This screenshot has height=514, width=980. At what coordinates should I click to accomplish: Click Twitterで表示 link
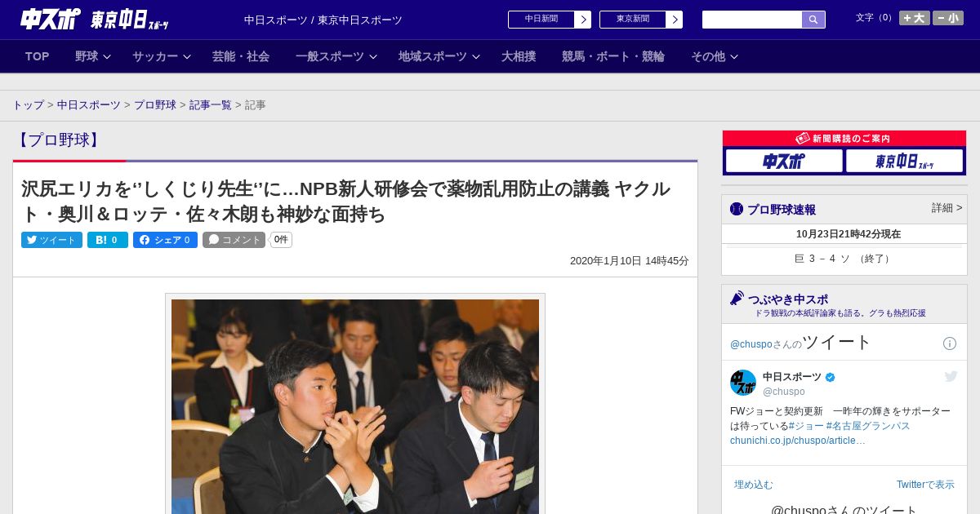click(925, 485)
